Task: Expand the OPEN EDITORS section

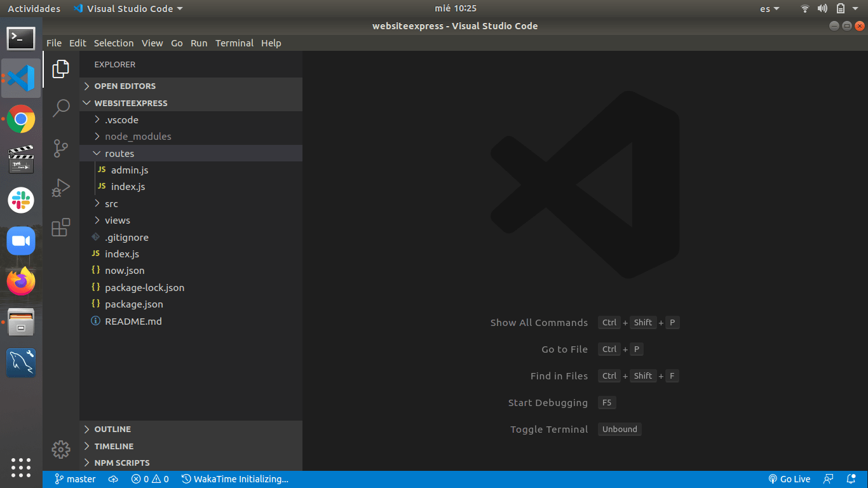Action: (125, 86)
